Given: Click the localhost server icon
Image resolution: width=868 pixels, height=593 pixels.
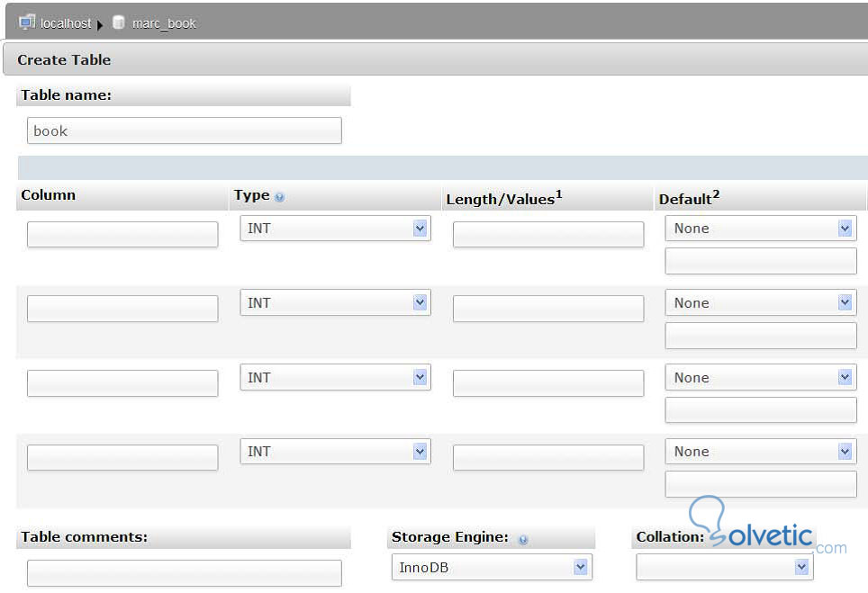Looking at the screenshot, I should [27, 22].
